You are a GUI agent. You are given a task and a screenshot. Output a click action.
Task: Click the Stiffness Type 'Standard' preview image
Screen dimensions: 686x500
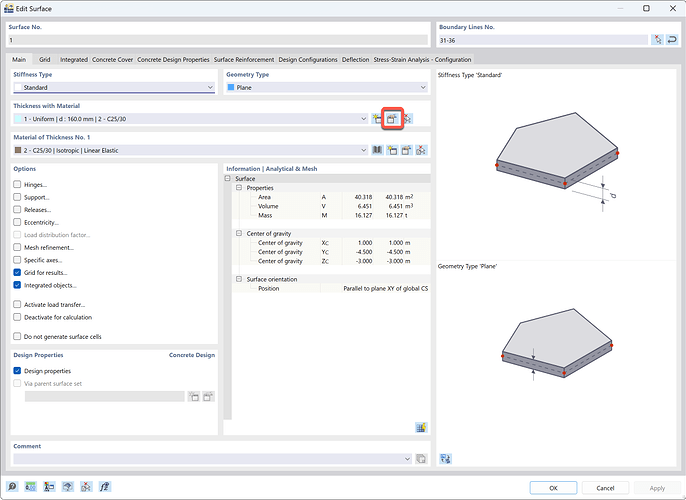[x=557, y=162]
